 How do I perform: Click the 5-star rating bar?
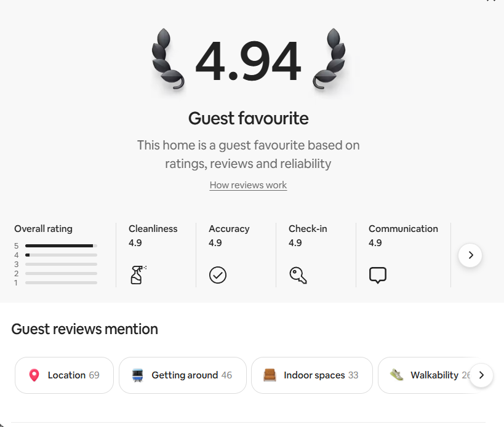click(x=61, y=245)
